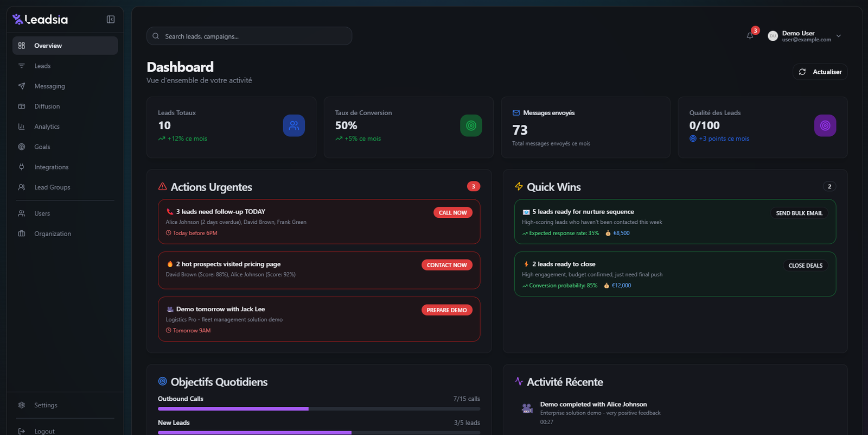This screenshot has width=868, height=435.
Task: Click the Integrations plug icon
Action: [22, 167]
